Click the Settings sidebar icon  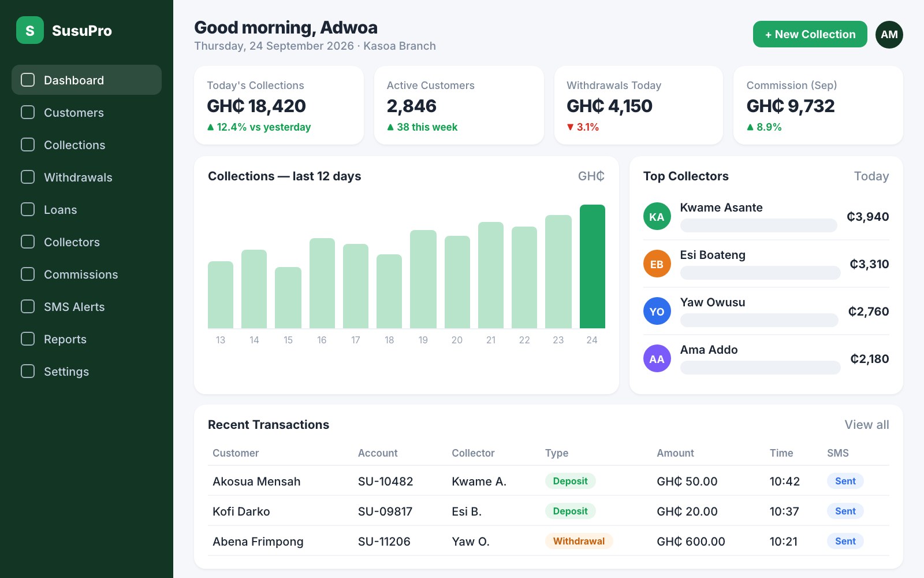tap(28, 371)
